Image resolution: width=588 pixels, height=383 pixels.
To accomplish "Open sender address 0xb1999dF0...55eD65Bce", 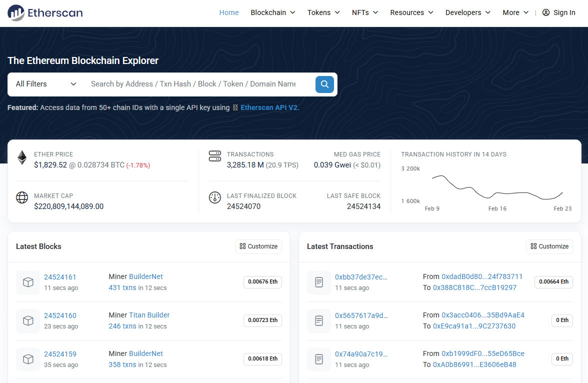I will 483,353.
